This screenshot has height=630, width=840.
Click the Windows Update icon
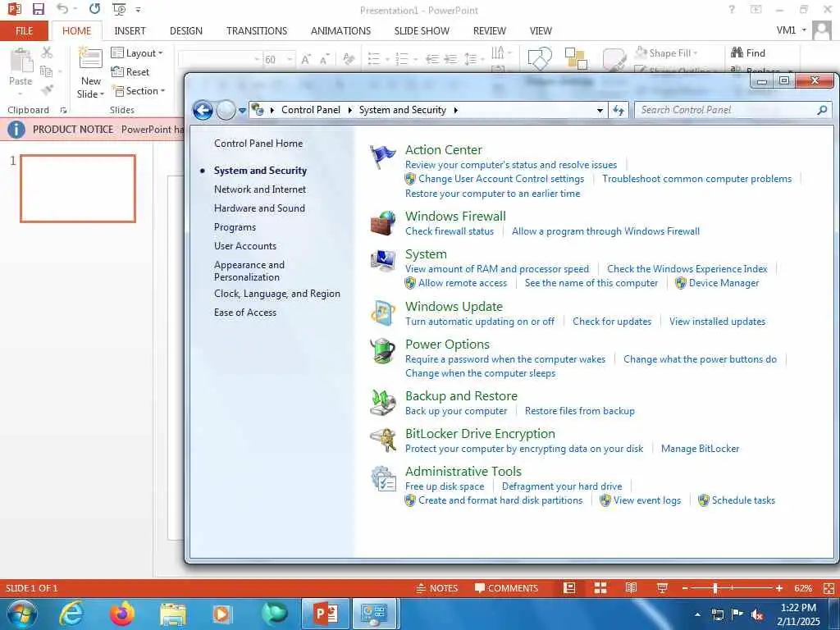click(382, 313)
